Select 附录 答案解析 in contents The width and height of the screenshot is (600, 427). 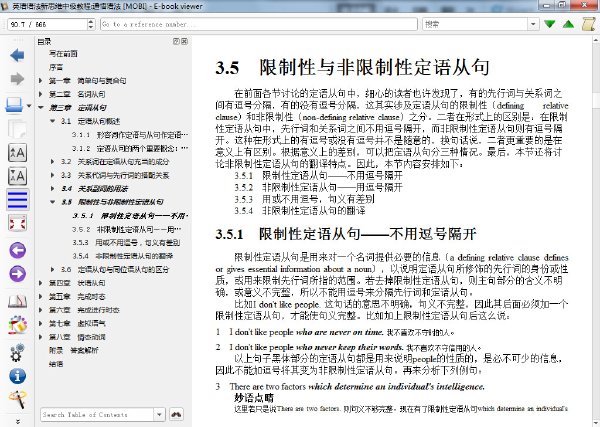[x=73, y=350]
